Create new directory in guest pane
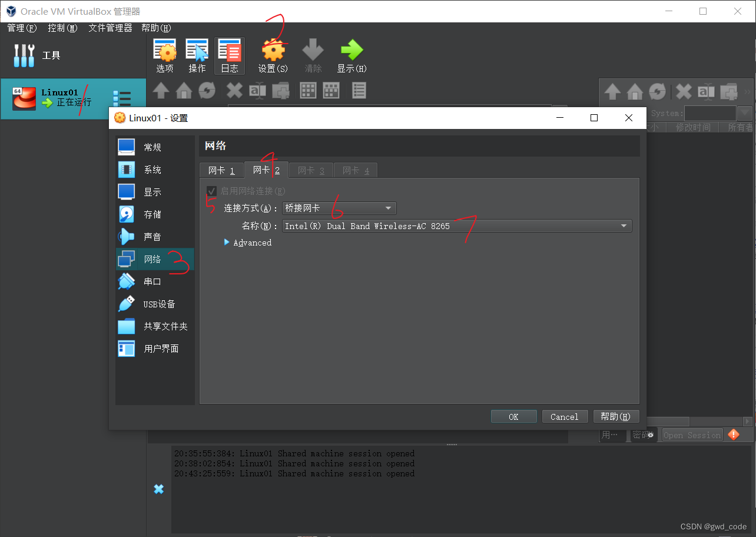 point(729,92)
